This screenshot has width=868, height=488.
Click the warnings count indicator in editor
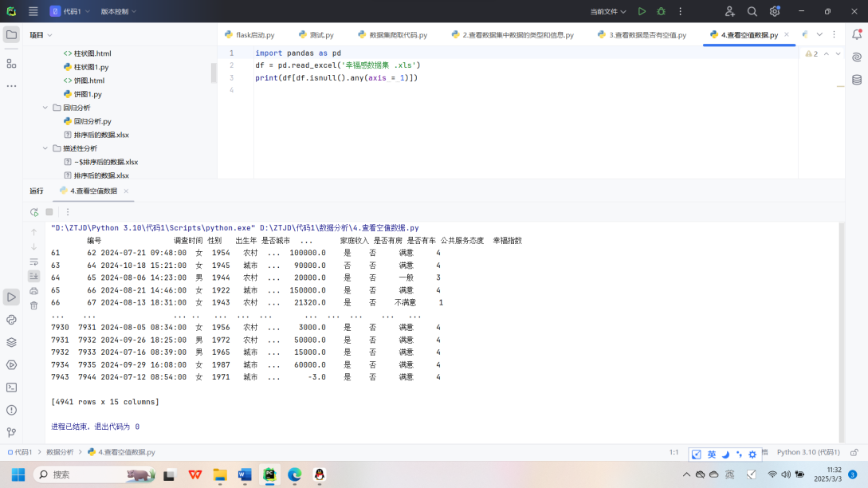(x=811, y=53)
